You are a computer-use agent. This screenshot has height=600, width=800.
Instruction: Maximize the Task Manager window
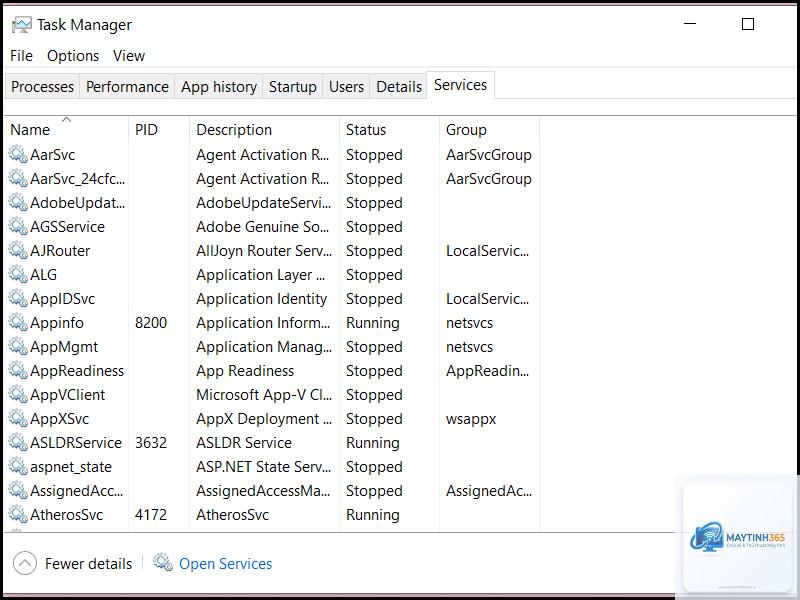pyautogui.click(x=748, y=24)
